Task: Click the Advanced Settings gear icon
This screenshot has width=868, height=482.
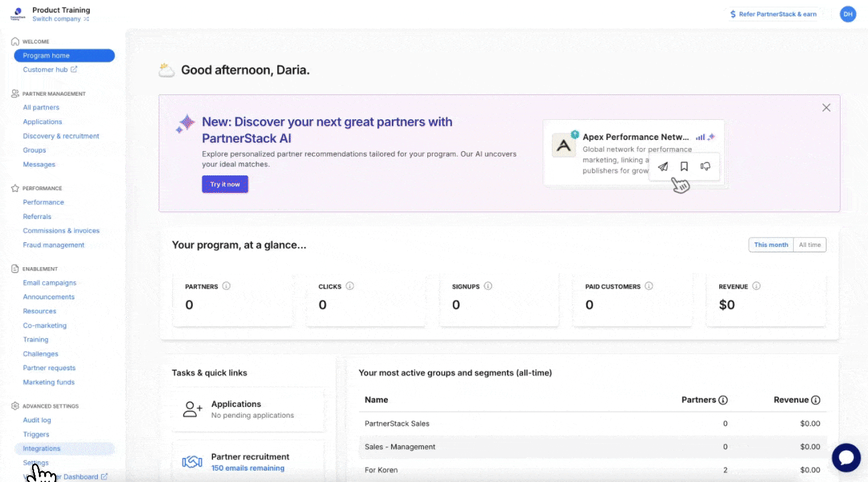Action: (15, 406)
